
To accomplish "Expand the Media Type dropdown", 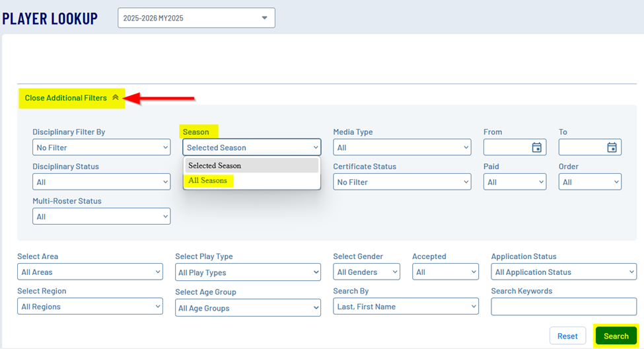I will click(402, 147).
